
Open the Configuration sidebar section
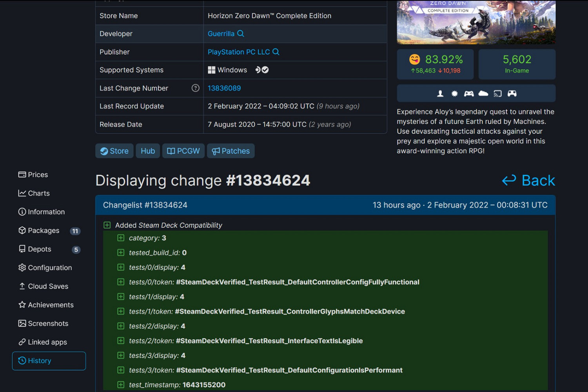tap(50, 267)
